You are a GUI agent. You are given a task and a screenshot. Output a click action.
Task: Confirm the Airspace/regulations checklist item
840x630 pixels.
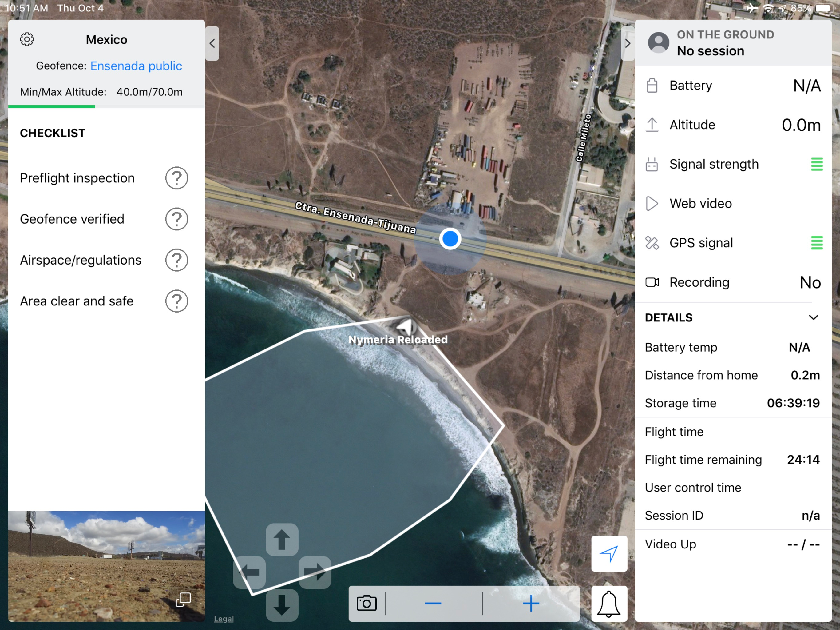176,260
